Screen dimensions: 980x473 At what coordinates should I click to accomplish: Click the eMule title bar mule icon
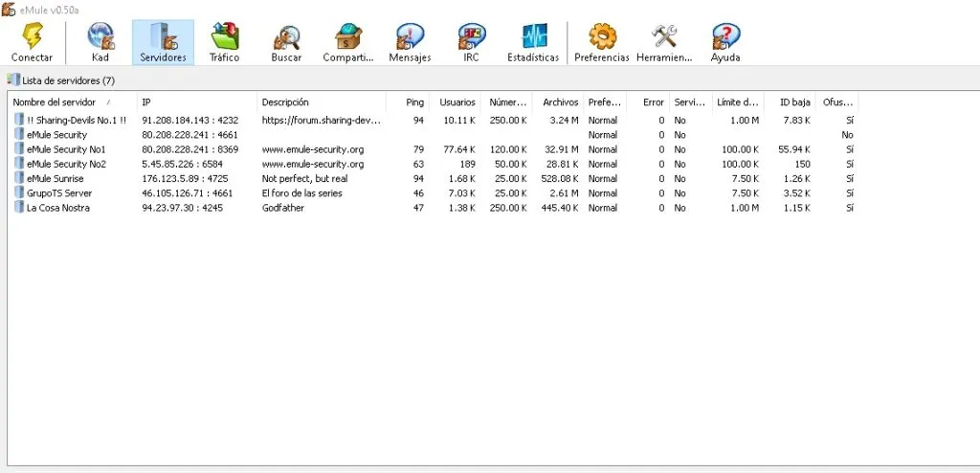coord(8,8)
